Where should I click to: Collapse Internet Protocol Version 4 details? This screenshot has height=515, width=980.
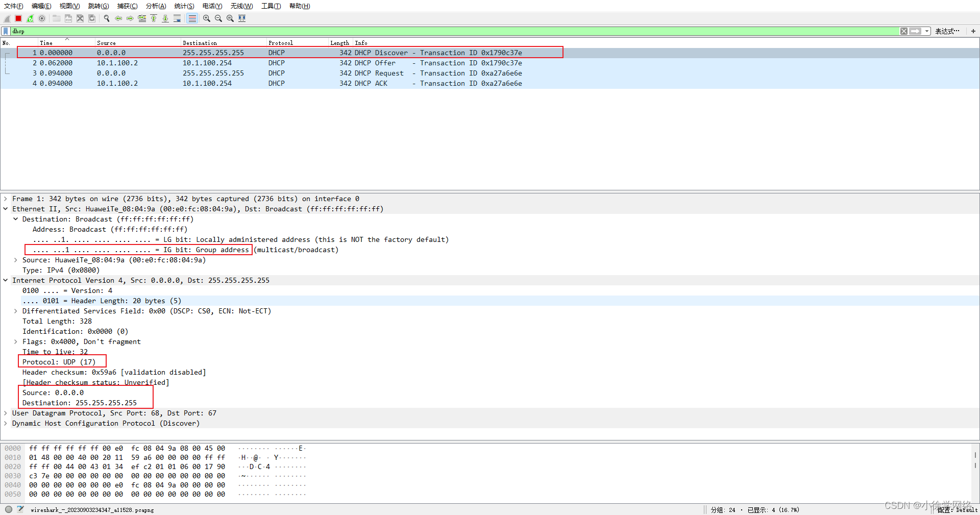coord(6,280)
